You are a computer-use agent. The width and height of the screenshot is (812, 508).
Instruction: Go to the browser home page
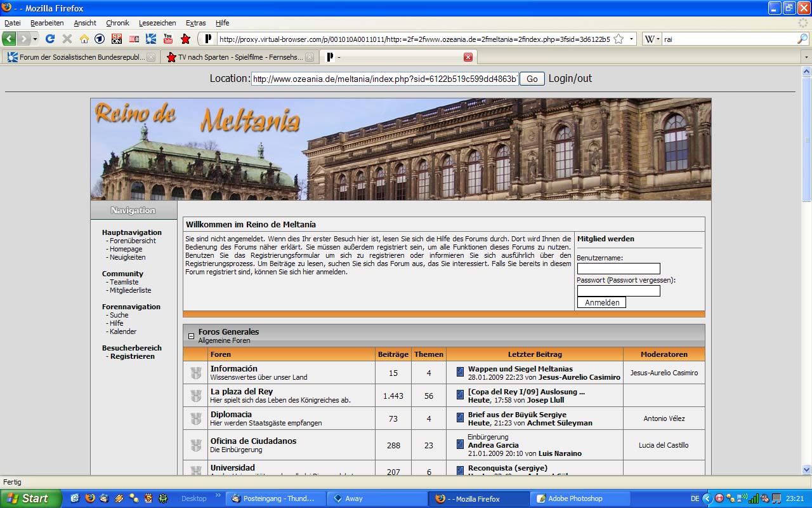(x=84, y=39)
